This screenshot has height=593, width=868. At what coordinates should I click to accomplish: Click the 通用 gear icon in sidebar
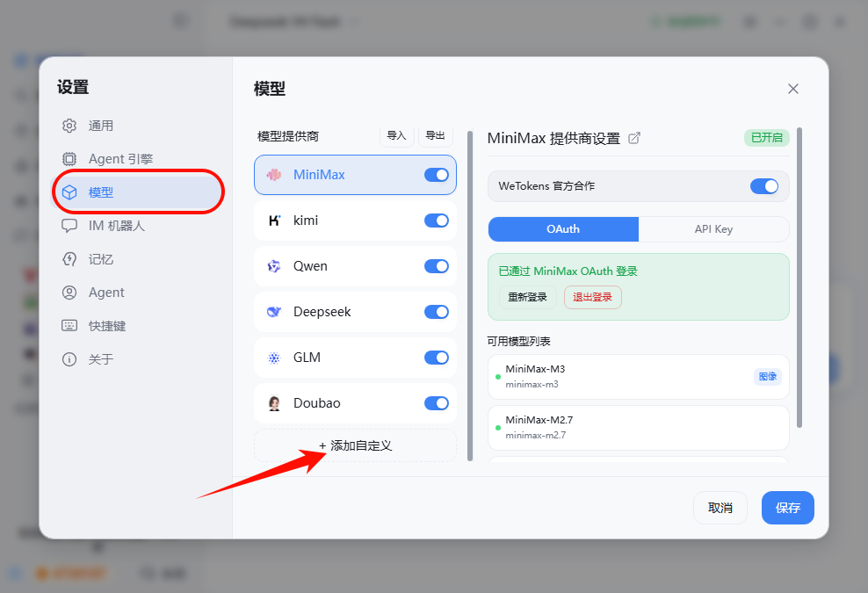click(x=69, y=126)
